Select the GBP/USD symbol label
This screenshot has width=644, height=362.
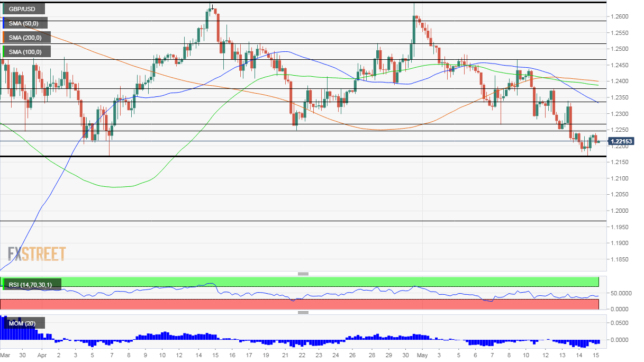click(23, 9)
